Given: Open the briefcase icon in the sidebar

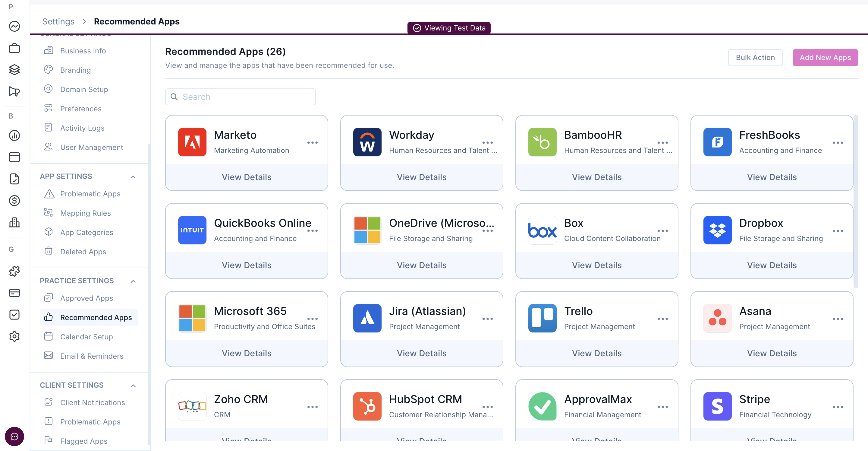Looking at the screenshot, I should tap(14, 48).
